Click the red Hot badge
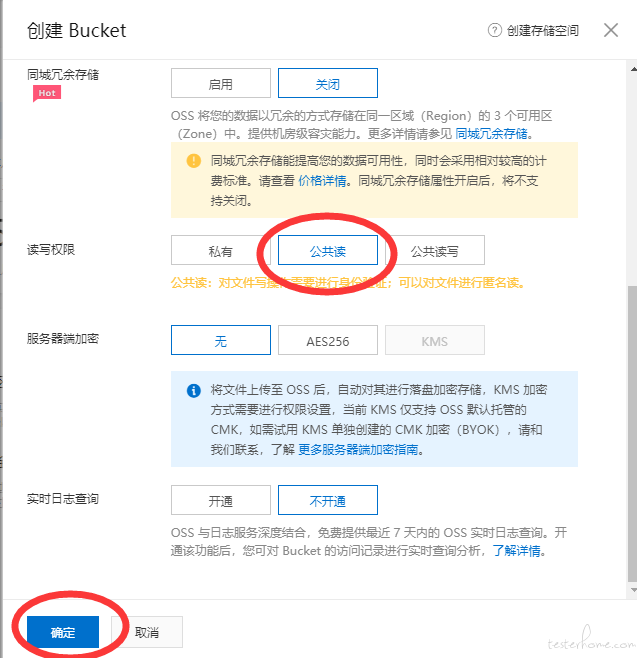Viewport: 637px width, 658px height. pyautogui.click(x=47, y=93)
